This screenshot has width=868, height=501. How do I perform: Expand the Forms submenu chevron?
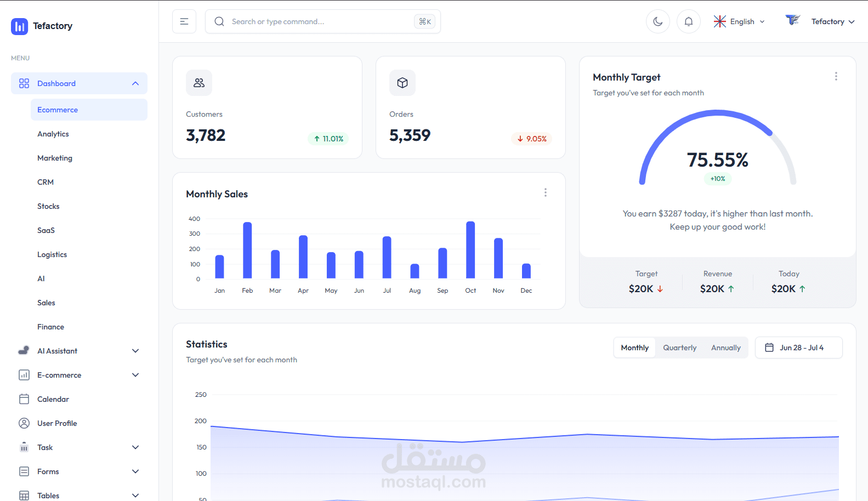pyautogui.click(x=135, y=471)
